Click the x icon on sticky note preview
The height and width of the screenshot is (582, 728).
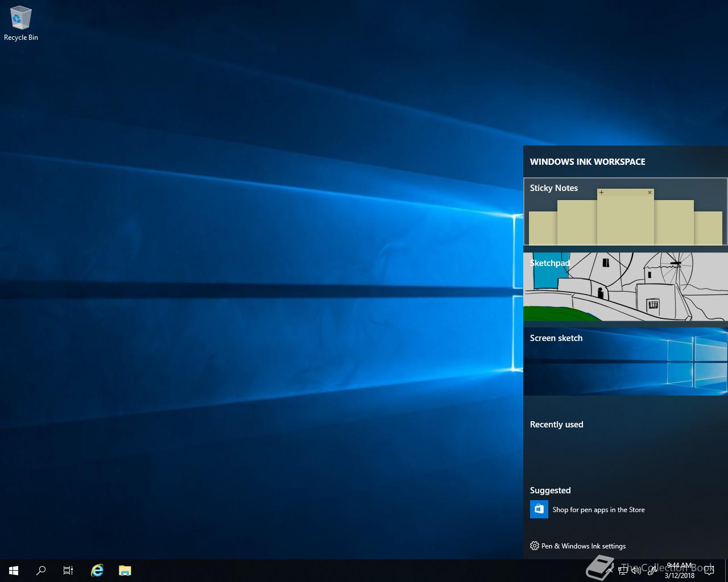pyautogui.click(x=650, y=193)
